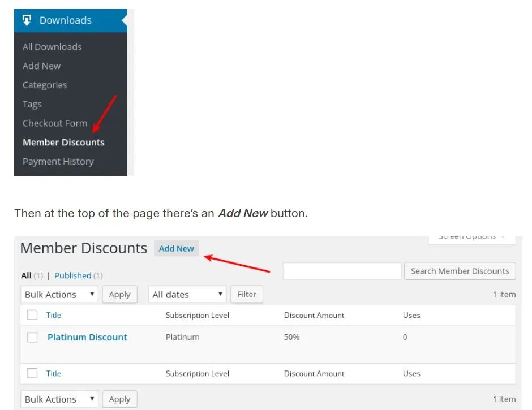Click Add New beside Member Discounts heading
Screen dimensions: 532x410
177,249
